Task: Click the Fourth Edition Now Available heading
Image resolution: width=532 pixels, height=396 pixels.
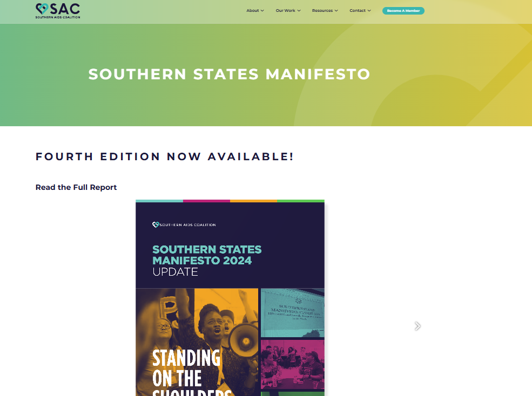Action: tap(165, 156)
